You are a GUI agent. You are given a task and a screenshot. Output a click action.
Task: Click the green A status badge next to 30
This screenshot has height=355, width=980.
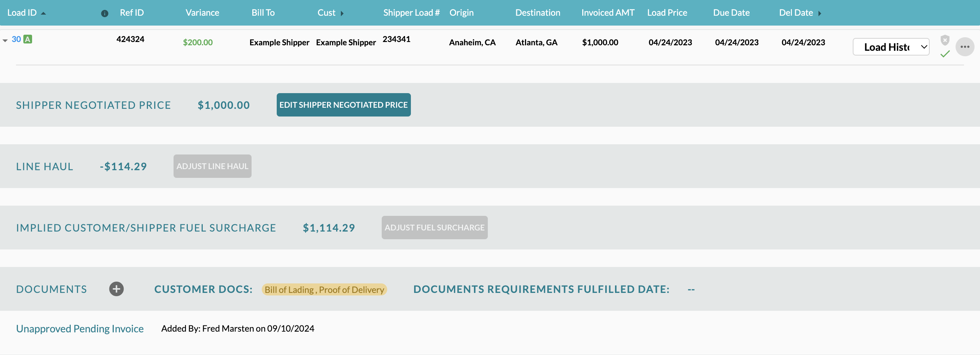coord(28,39)
